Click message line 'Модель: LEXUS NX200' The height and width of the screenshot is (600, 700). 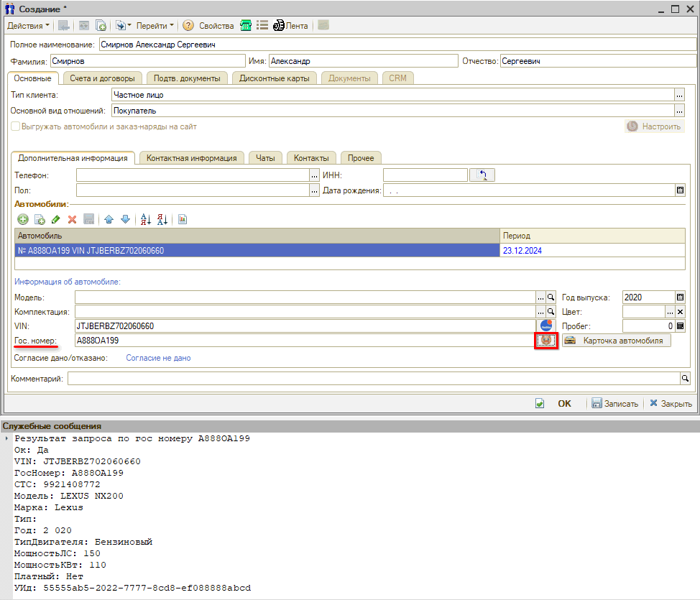(x=68, y=496)
